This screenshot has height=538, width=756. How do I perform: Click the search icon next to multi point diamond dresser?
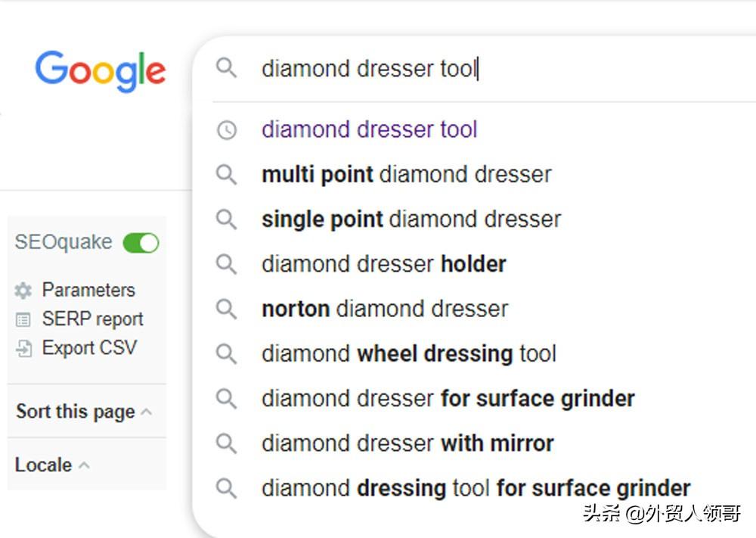click(226, 175)
